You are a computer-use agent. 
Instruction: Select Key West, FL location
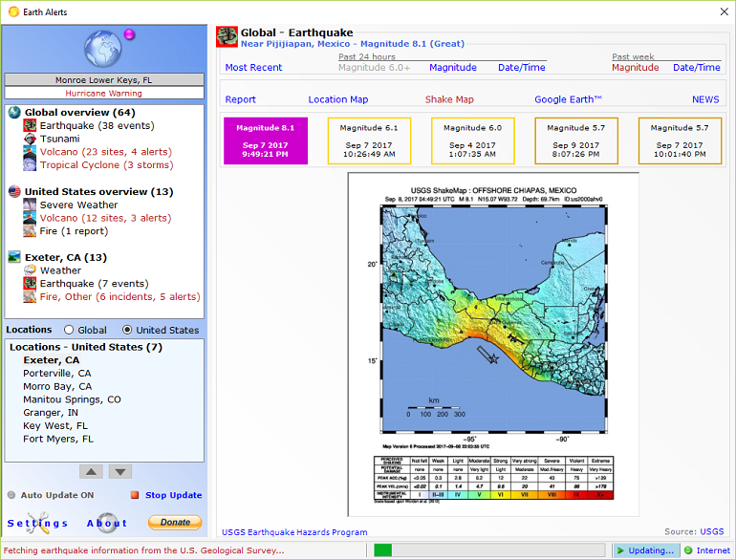coord(55,426)
